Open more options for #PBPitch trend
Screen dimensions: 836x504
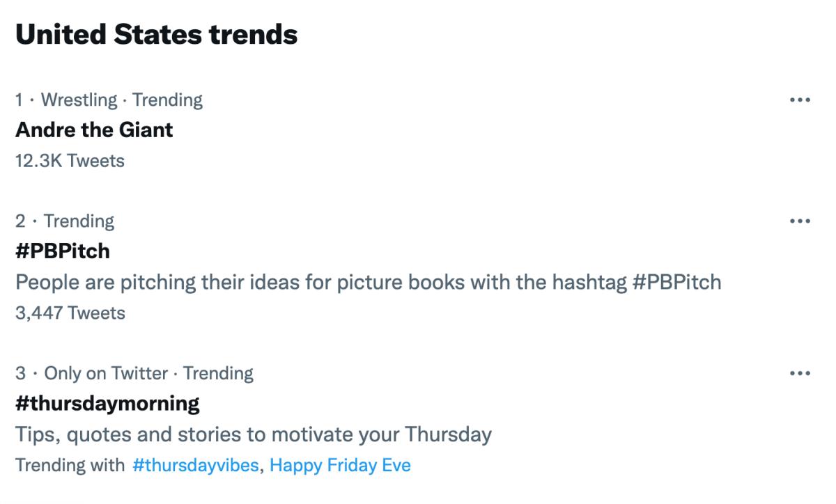coord(800,221)
